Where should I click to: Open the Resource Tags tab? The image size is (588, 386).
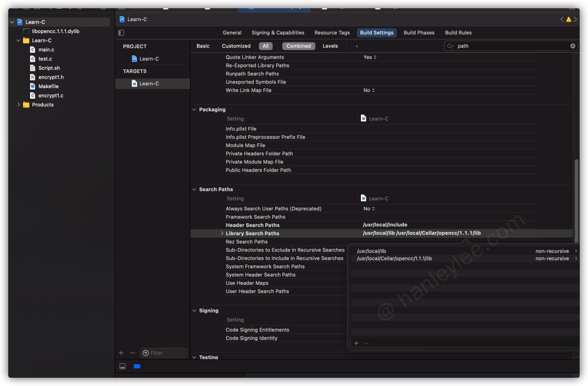[x=332, y=33]
